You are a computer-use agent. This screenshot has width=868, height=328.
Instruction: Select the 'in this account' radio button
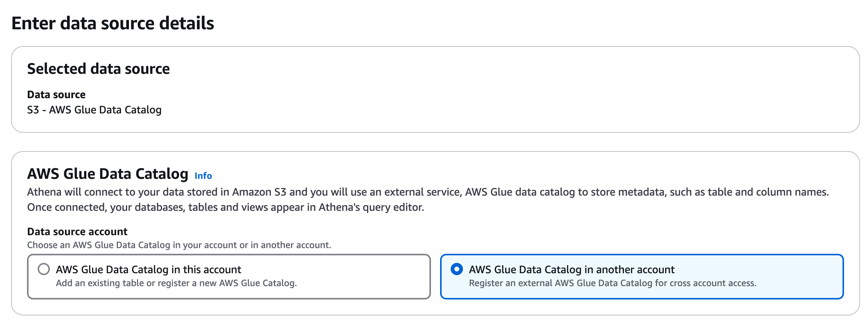tap(44, 269)
